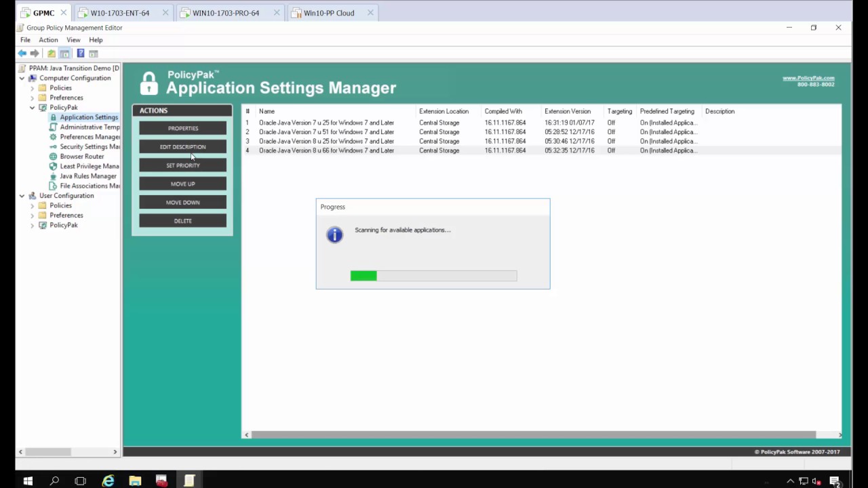Click the list's horizontal scrollbar thumb
Viewport: 868px width, 488px height.
(533, 435)
